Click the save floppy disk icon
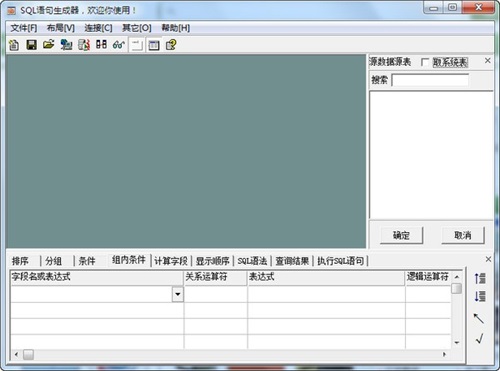This screenshot has height=371, width=500. (x=32, y=45)
